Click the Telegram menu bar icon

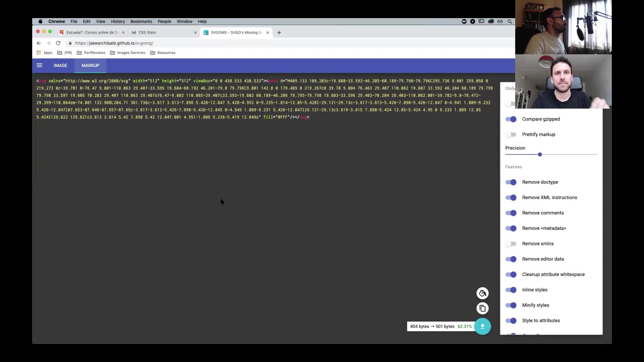473,21
